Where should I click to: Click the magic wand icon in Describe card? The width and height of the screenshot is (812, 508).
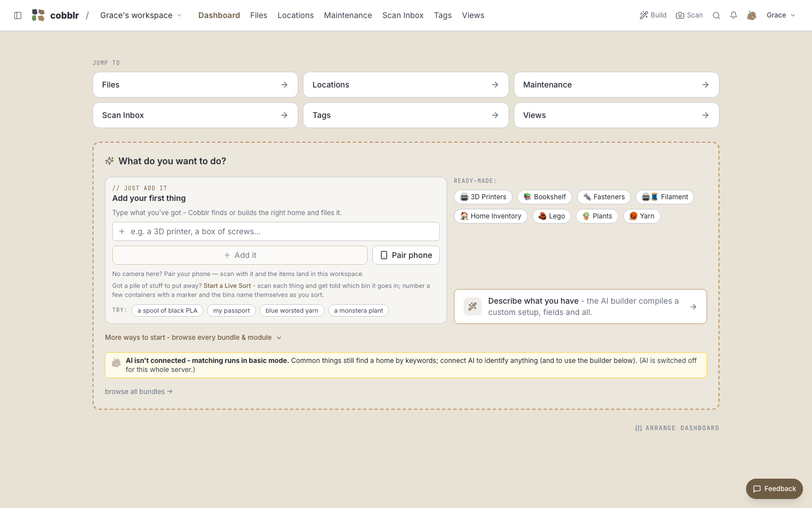(x=473, y=306)
